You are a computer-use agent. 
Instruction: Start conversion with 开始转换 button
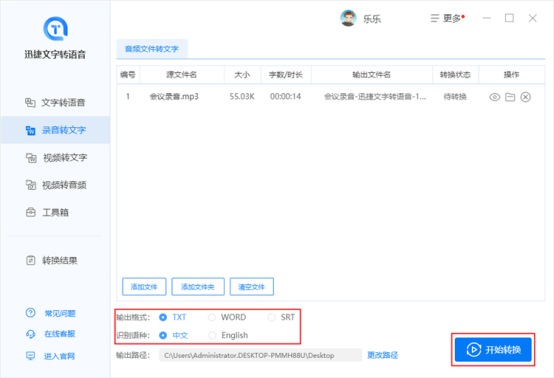click(x=493, y=349)
